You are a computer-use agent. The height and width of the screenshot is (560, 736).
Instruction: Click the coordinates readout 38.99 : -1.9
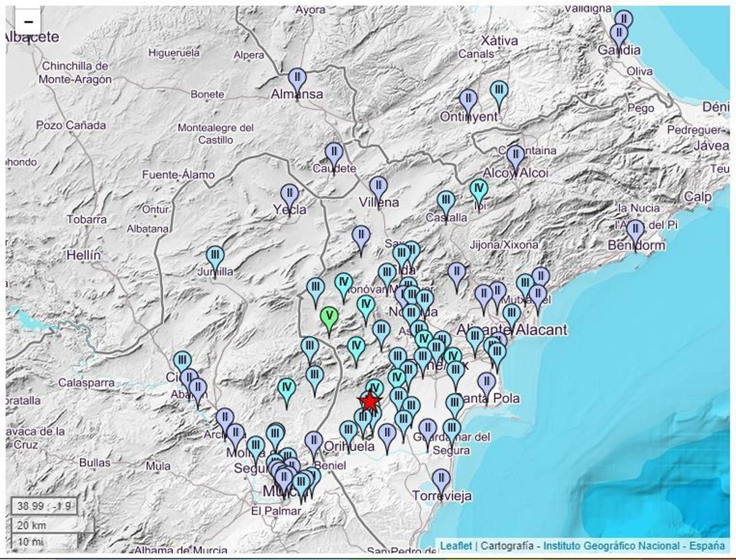point(43,506)
